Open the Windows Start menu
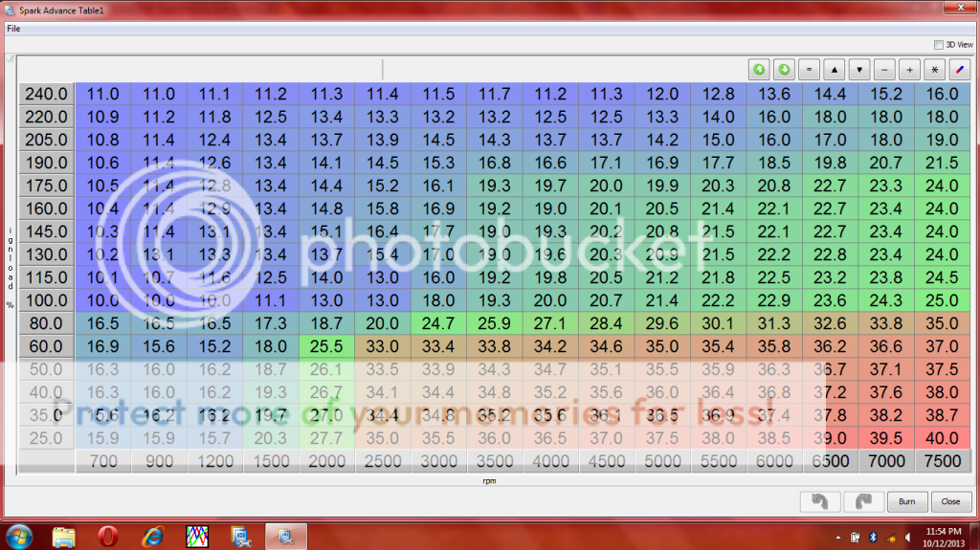 point(19,535)
